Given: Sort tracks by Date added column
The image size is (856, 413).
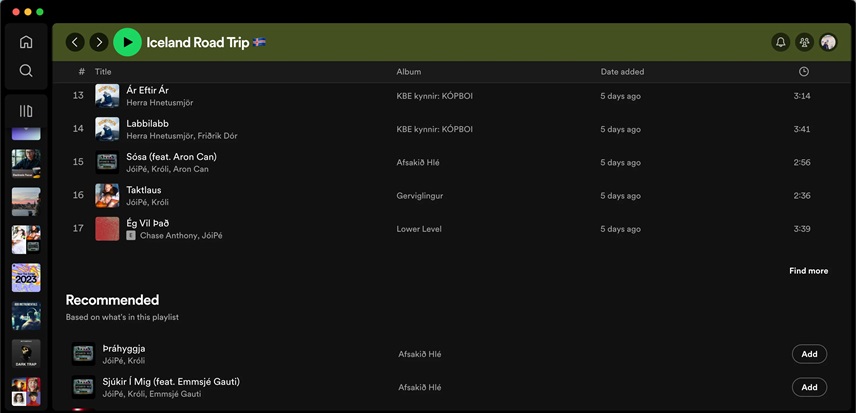Looking at the screenshot, I should pos(622,71).
